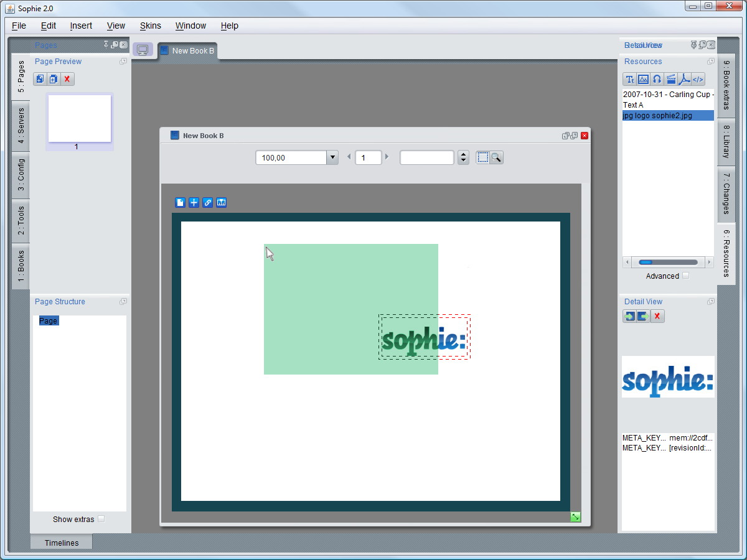Viewport: 747px width, 560px height.
Task: Click the spinner arrows beside the empty toolbar field
Action: pyautogui.click(x=463, y=157)
